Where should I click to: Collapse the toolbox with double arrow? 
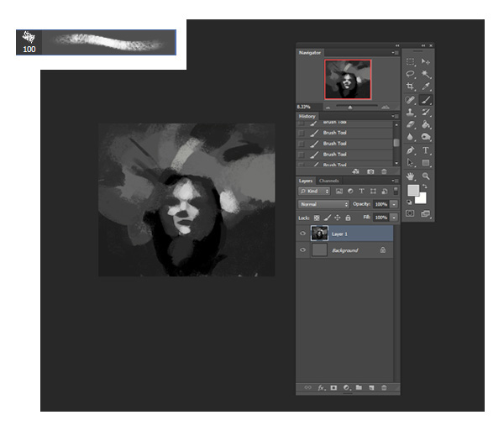coord(423,45)
